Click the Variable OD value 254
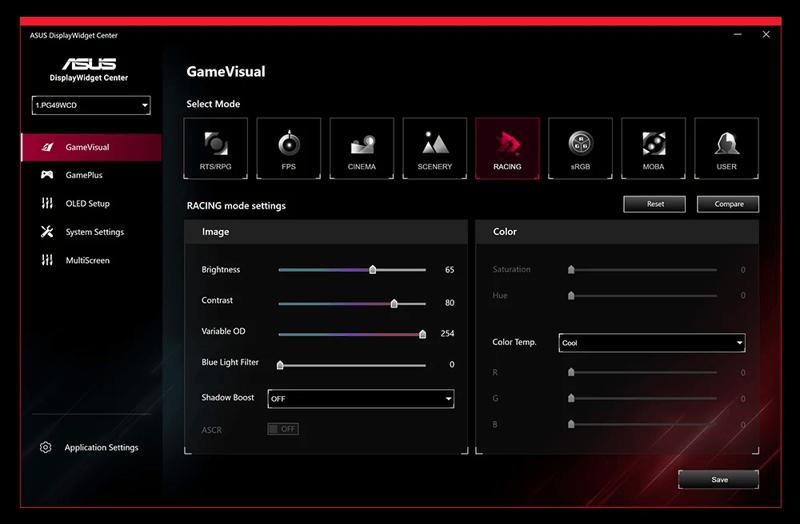The width and height of the screenshot is (800, 524). [447, 333]
